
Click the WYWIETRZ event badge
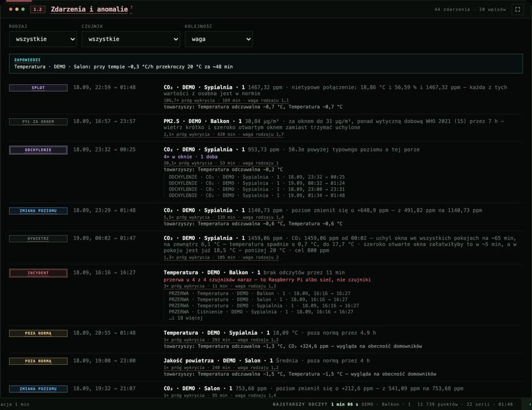[x=38, y=239]
